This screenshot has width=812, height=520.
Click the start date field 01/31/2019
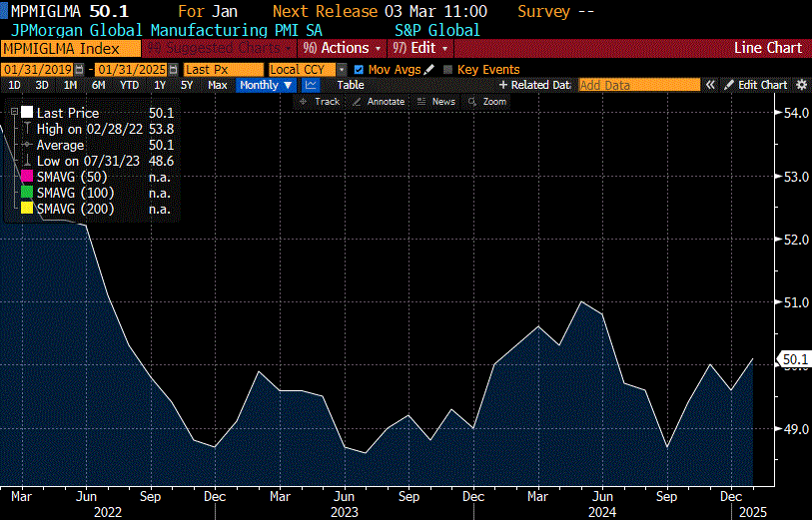[x=37, y=69]
